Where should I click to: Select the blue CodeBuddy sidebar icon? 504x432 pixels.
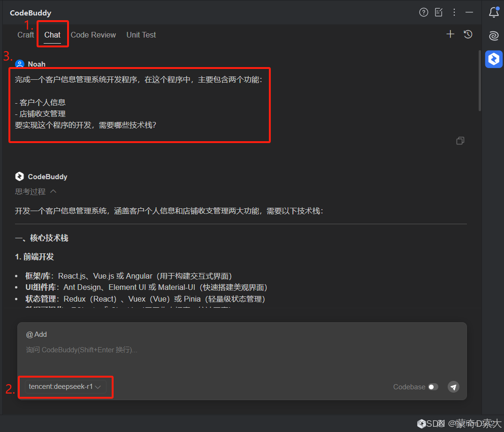pos(494,59)
